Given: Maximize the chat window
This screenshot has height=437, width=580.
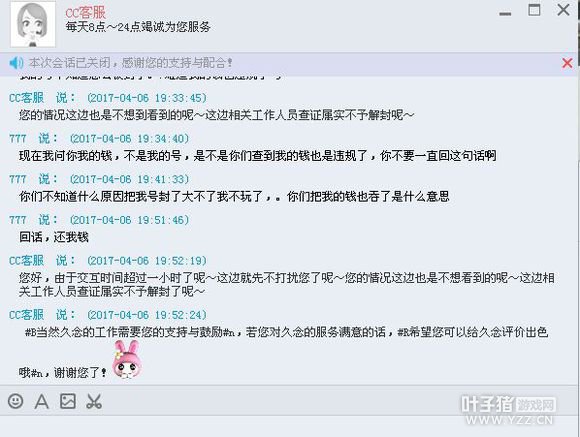Looking at the screenshot, I should [534, 10].
